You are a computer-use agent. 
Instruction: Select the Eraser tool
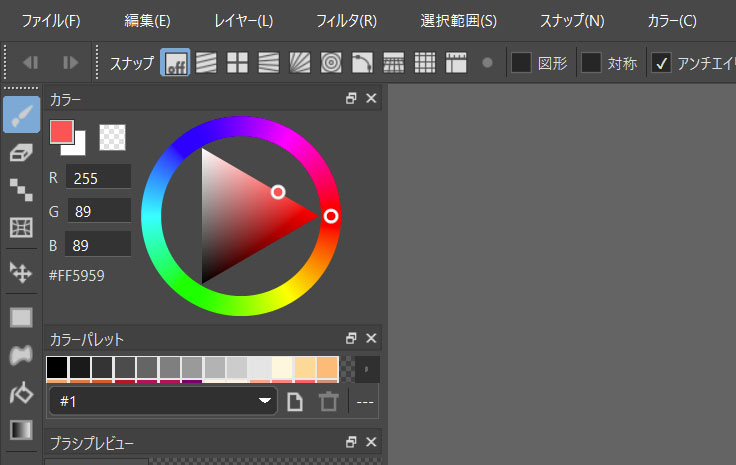22,153
